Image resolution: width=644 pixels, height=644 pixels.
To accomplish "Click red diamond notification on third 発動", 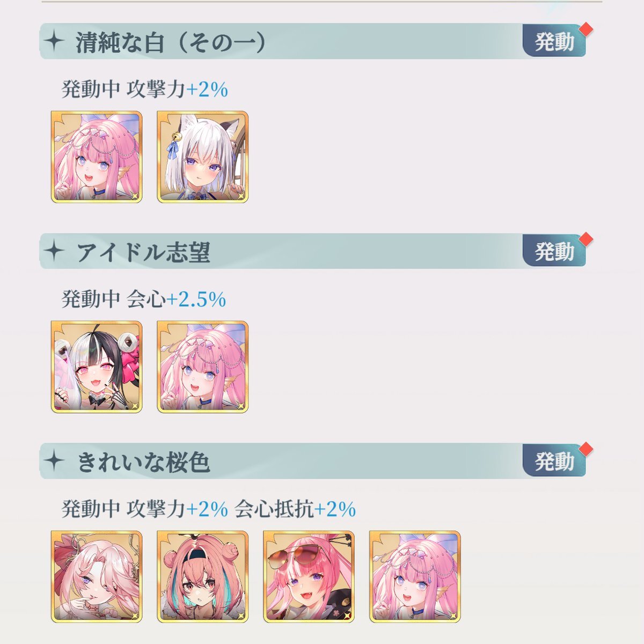I will tap(586, 449).
